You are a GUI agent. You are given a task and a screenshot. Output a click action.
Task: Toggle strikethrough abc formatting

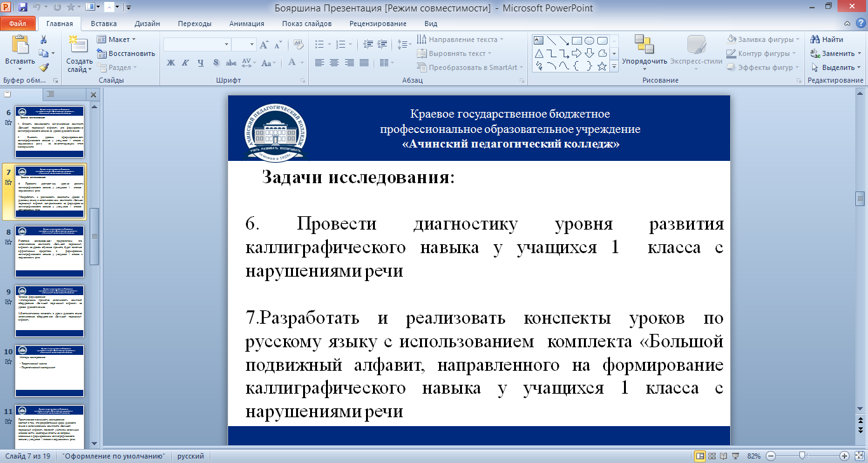tap(231, 62)
